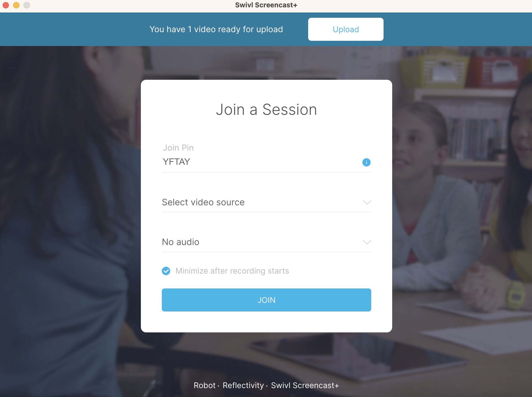Image resolution: width=532 pixels, height=397 pixels.
Task: Expand the Select video source dropdown
Action: tap(267, 202)
